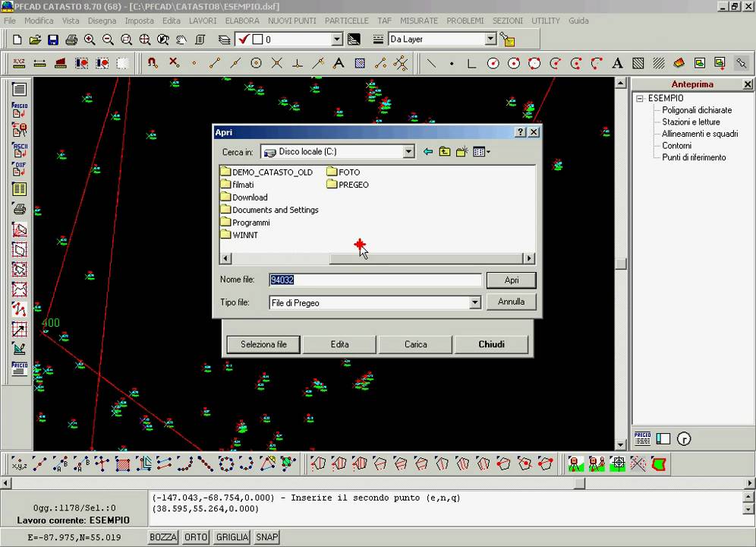Open the 'Da Layer' linetype dropdown arrow
This screenshot has height=547, width=756.
(x=490, y=39)
